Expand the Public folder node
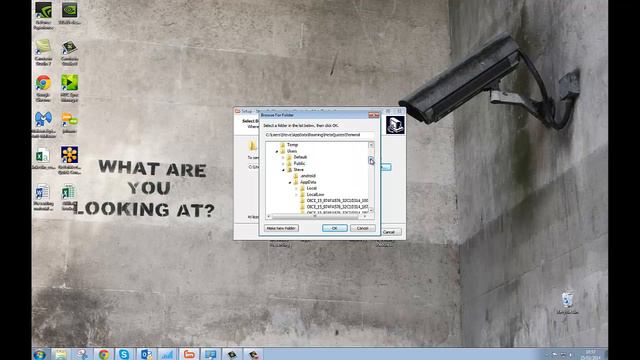This screenshot has height=360, width=640. point(283,163)
